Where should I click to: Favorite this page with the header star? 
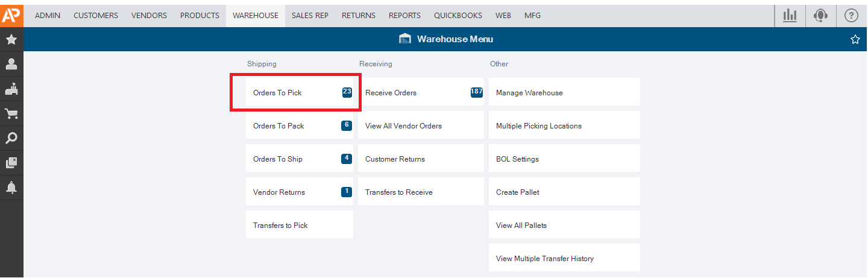[x=855, y=39]
